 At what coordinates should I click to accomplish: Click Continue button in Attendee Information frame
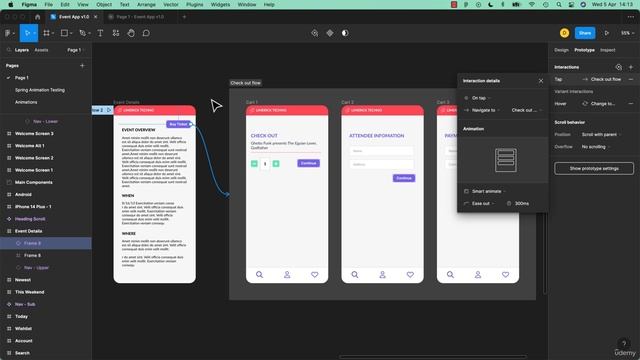click(x=404, y=178)
